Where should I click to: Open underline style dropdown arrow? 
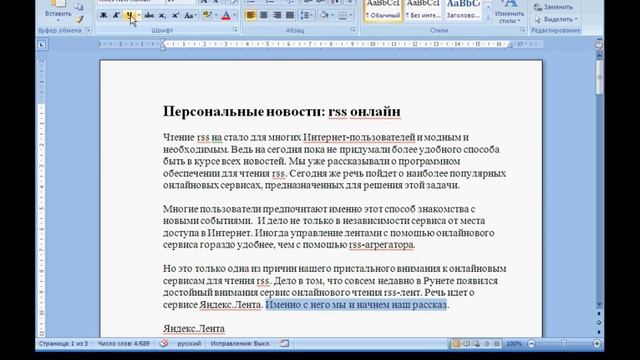[139, 16]
